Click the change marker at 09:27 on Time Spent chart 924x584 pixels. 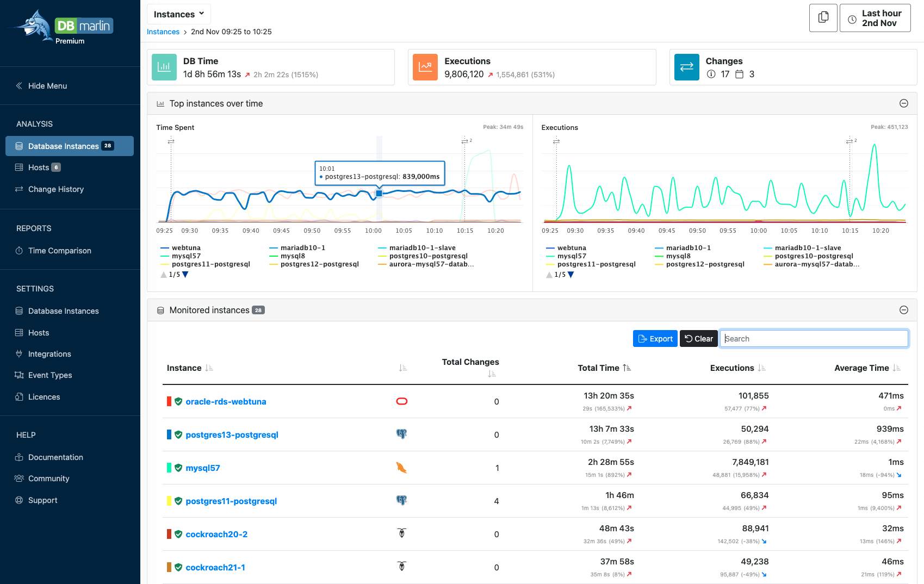171,141
